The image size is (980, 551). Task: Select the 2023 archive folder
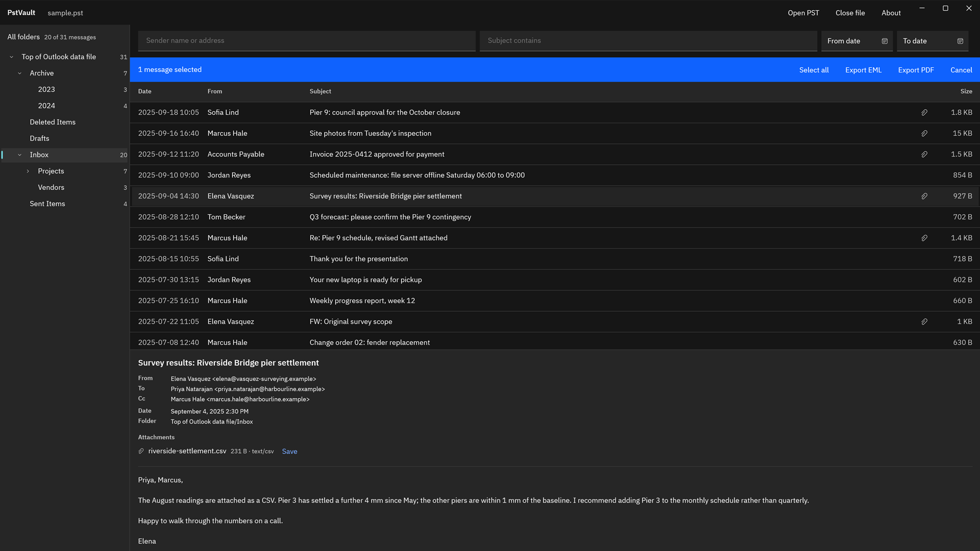(x=65, y=89)
